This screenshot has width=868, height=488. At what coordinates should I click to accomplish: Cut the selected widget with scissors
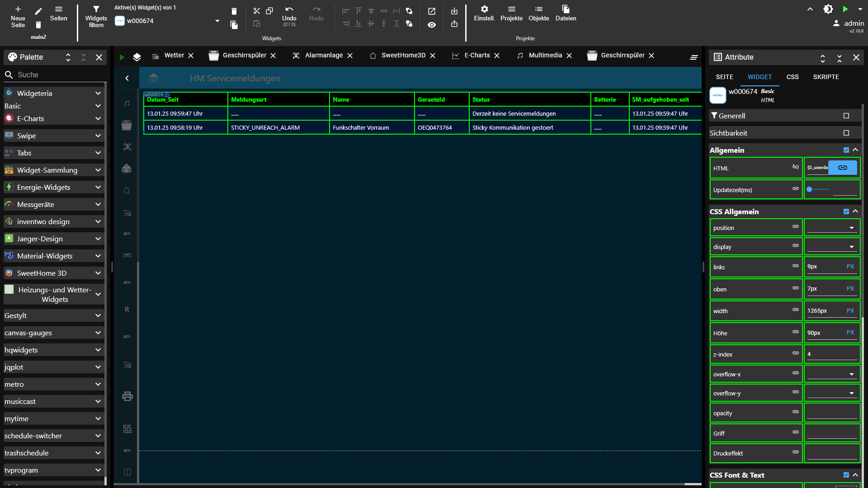256,11
